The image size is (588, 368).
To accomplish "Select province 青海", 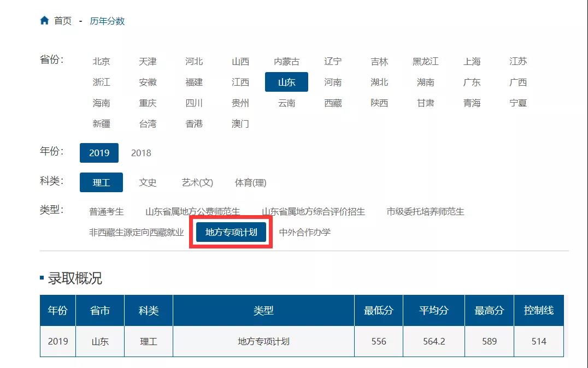I will pyautogui.click(x=472, y=103).
